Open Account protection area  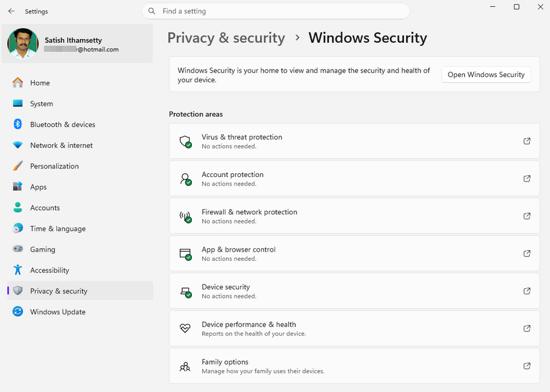click(x=354, y=178)
